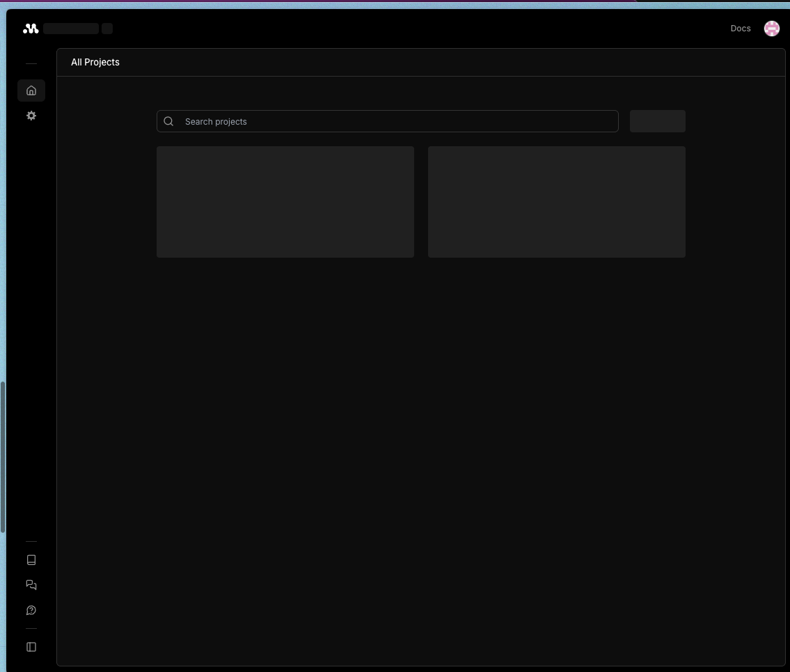790x672 pixels.
Task: Toggle the sidebar with the panel icon
Action: 31,646
